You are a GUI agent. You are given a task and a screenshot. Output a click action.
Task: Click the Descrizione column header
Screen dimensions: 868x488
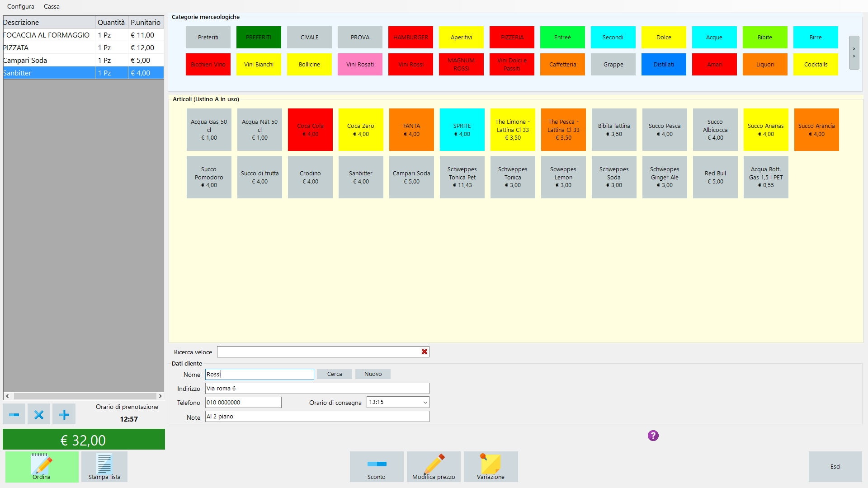click(x=49, y=22)
